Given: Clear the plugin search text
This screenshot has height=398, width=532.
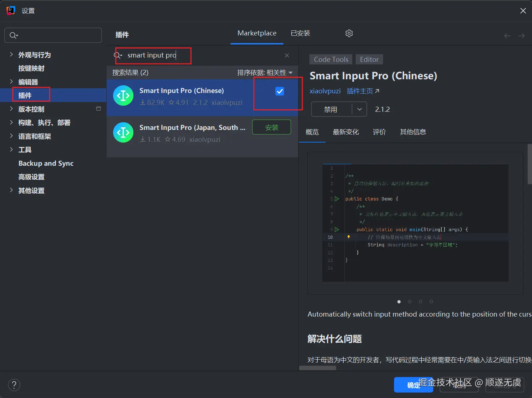Looking at the screenshot, I should click(287, 55).
